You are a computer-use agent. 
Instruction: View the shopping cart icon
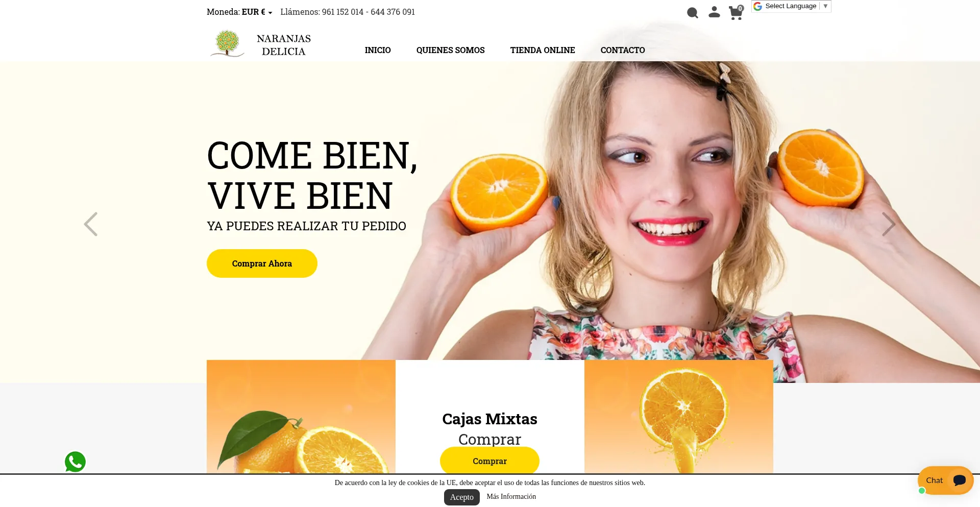click(736, 12)
